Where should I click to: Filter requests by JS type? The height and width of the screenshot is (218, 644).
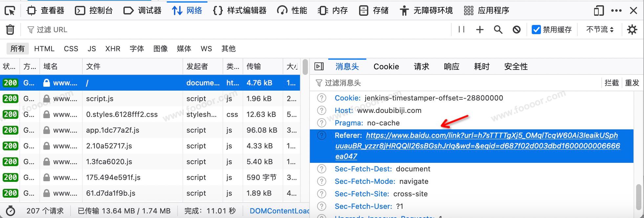tap(92, 49)
